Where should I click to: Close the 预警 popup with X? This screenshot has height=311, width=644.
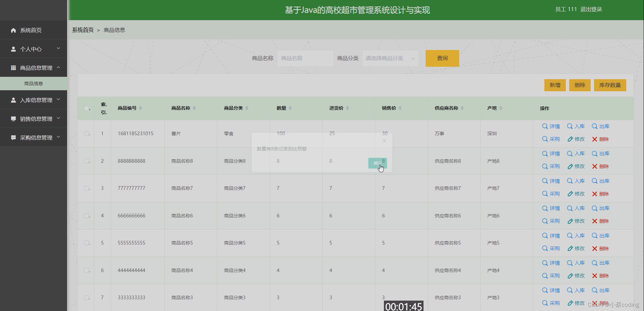pyautogui.click(x=384, y=141)
